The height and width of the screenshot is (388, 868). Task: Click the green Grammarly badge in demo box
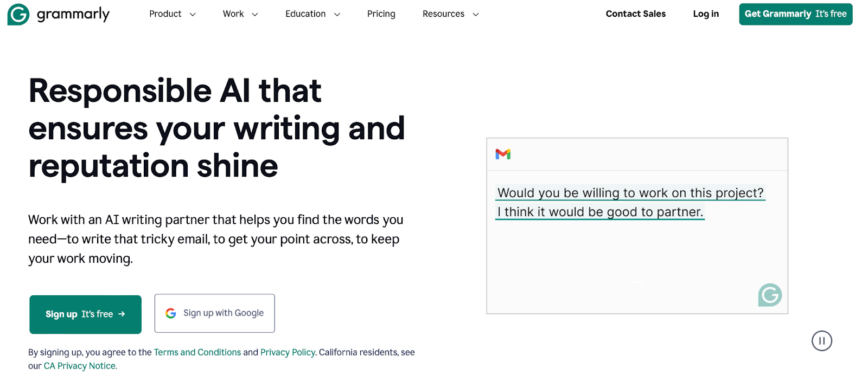click(x=770, y=295)
